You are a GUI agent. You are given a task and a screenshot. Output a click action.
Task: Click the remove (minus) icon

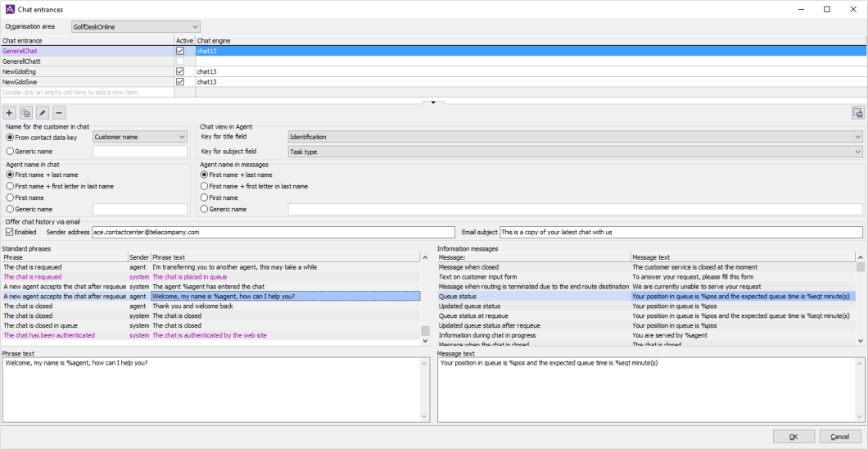59,113
